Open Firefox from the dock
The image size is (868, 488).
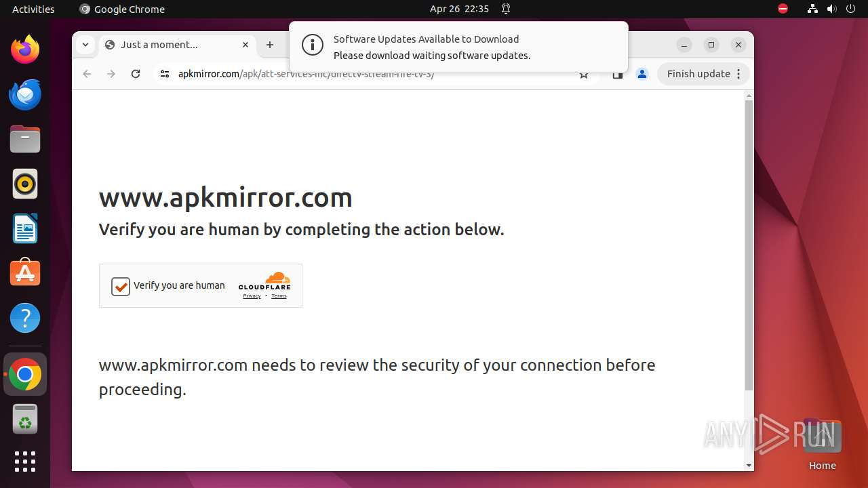pos(25,49)
